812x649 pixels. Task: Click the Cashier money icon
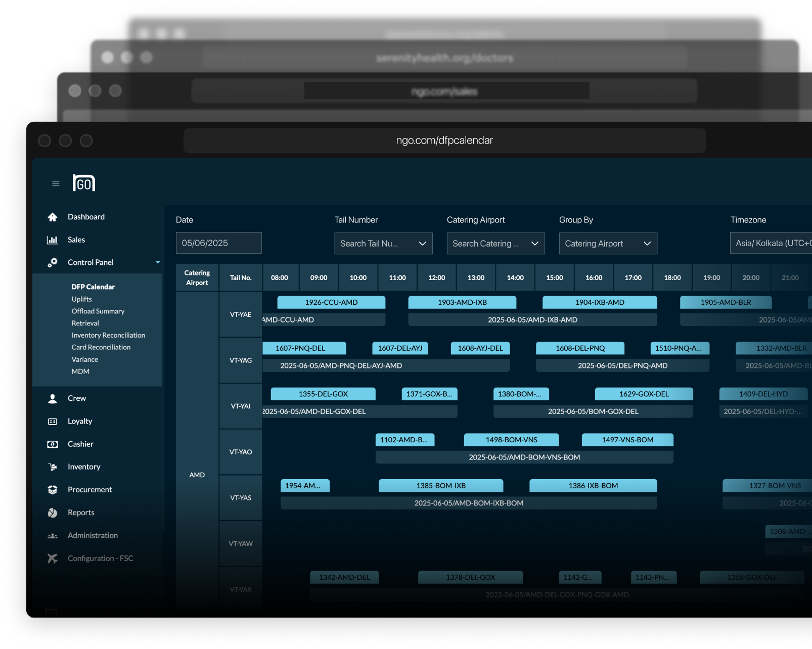53,444
